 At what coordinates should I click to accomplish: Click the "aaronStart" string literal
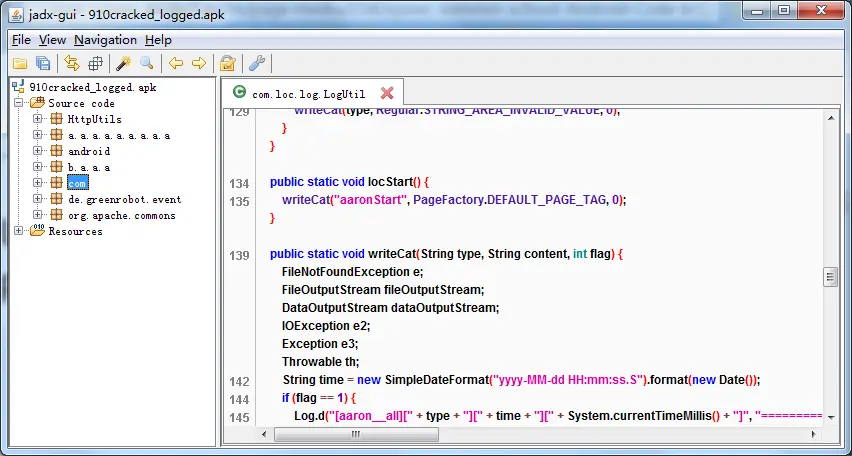[370, 199]
